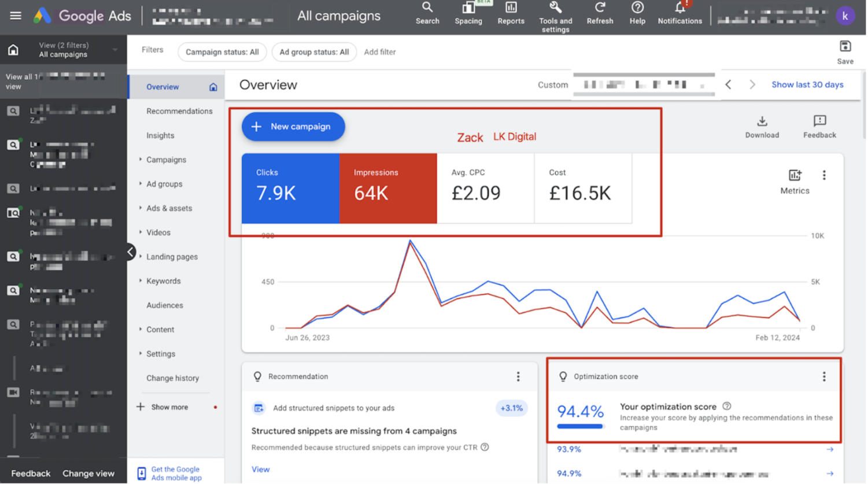Click help icon beside improve your CTR
Viewport: 868px width, 484px height.
[x=485, y=447]
